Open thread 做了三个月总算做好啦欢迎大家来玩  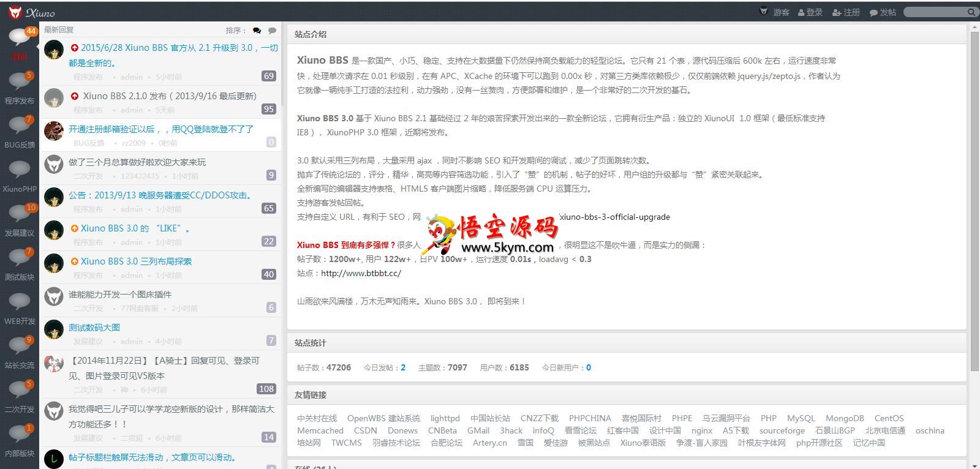pyautogui.click(x=137, y=162)
